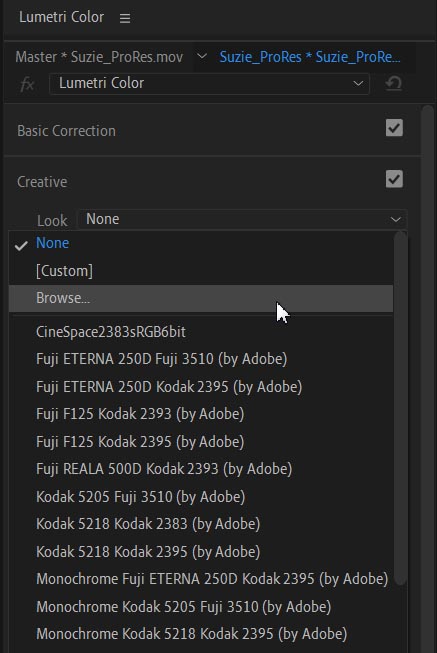The image size is (437, 653).
Task: Choose [Custom] from Look list
Action: (201, 271)
